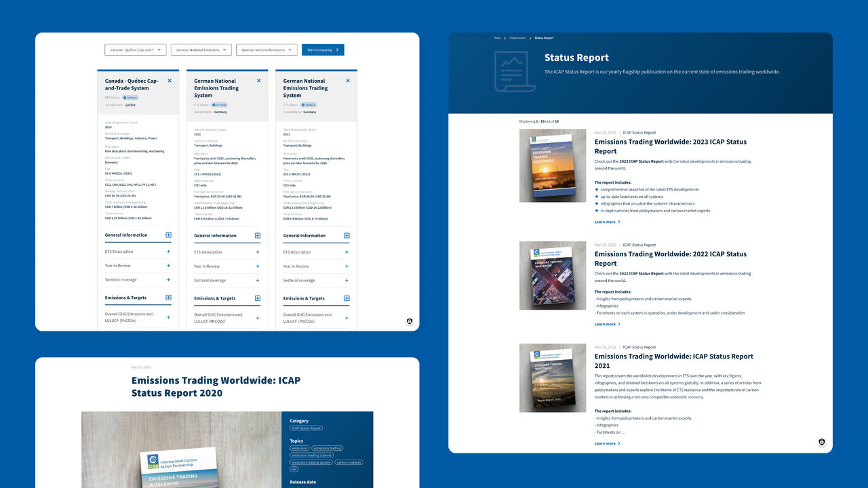Viewport: 868px width, 488px height.
Task: Close the right-hand German National Emissions card
Action: click(x=348, y=81)
